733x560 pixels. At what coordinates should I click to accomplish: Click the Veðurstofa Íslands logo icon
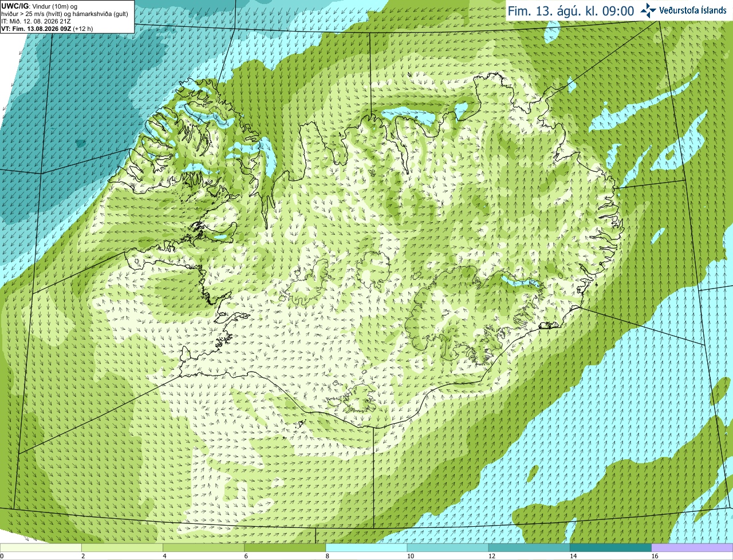tap(648, 10)
